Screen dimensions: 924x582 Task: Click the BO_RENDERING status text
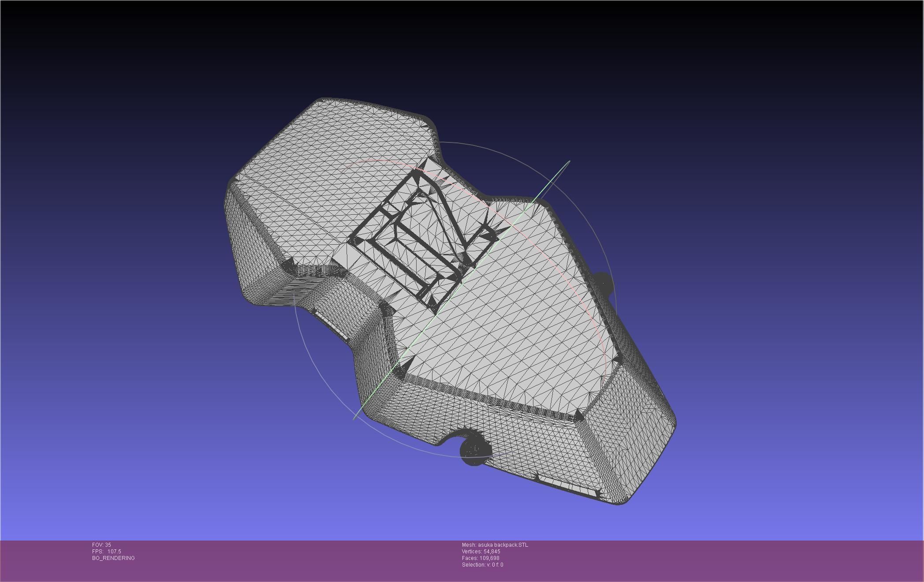click(113, 558)
